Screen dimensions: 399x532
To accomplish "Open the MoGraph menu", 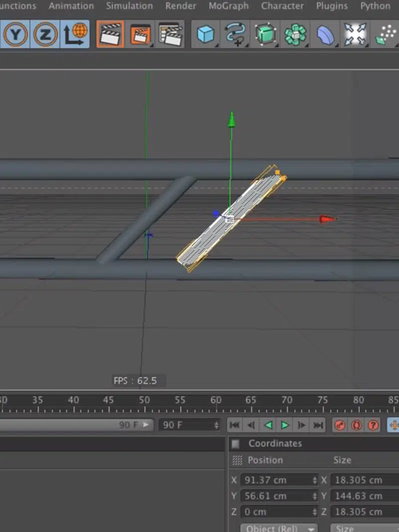I will click(x=228, y=6).
